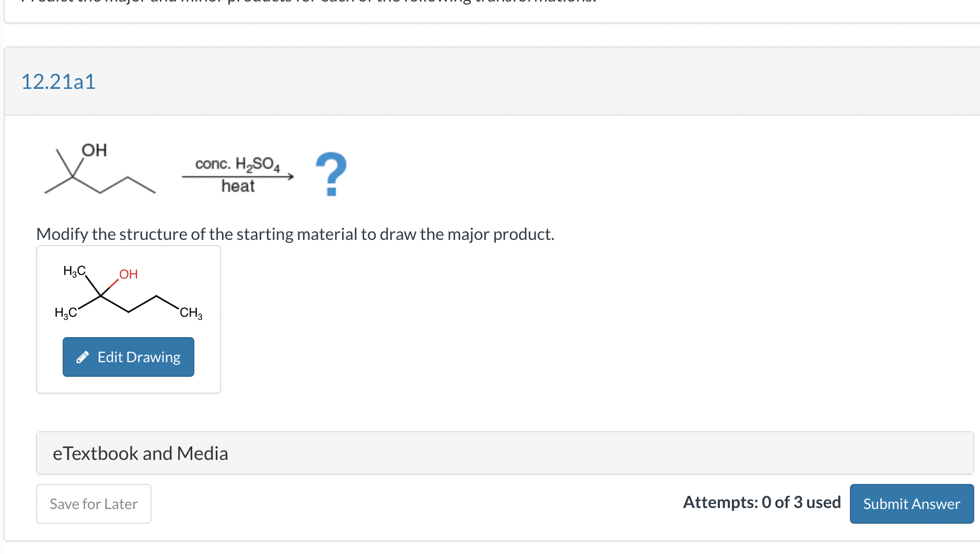Open the Edit Drawing tool

(128, 356)
